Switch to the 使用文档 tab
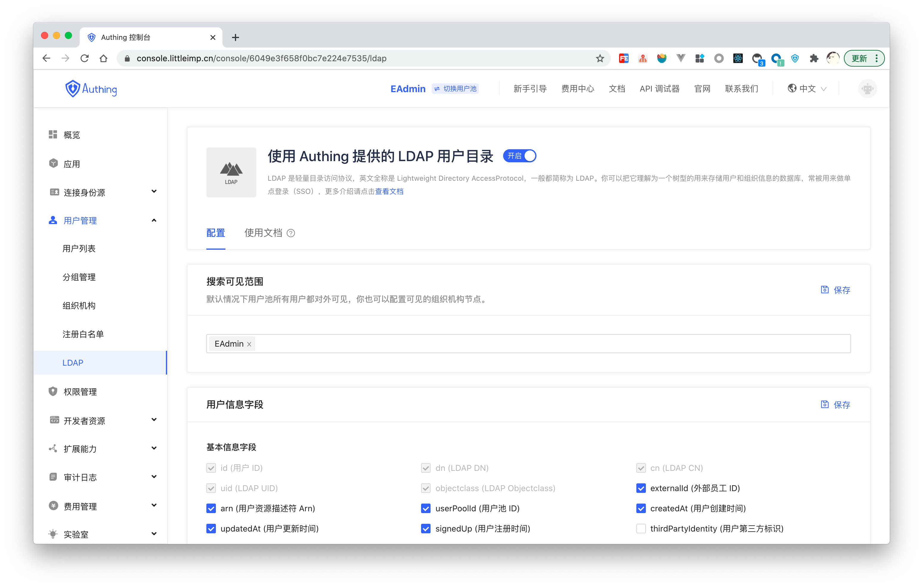 tap(263, 233)
